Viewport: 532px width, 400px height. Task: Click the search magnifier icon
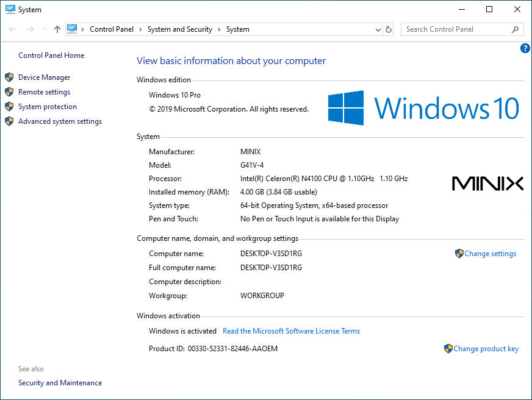515,29
